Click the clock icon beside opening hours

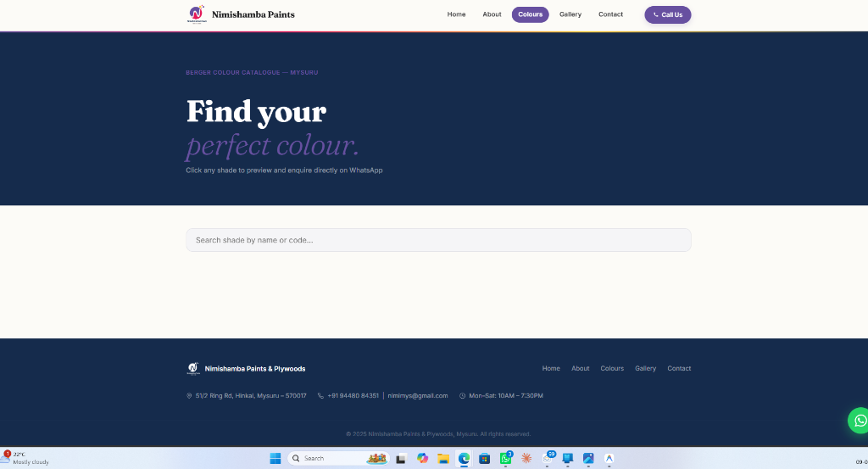462,396
